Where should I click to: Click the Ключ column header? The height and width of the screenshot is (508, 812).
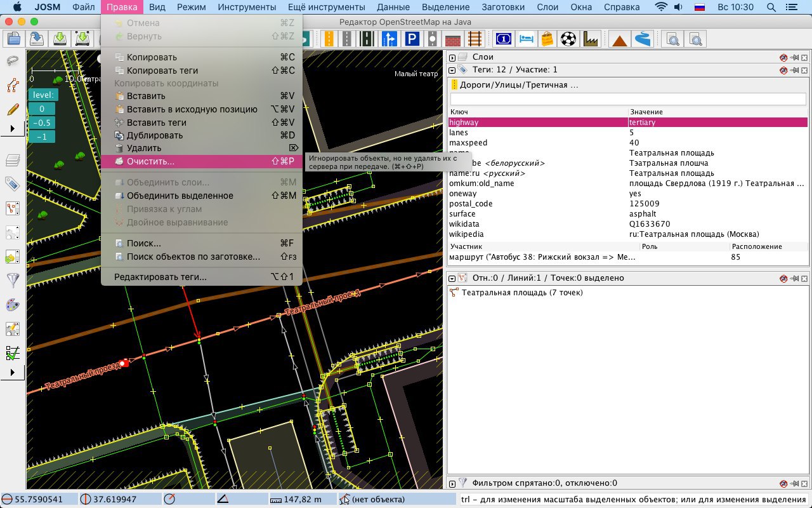pos(538,112)
